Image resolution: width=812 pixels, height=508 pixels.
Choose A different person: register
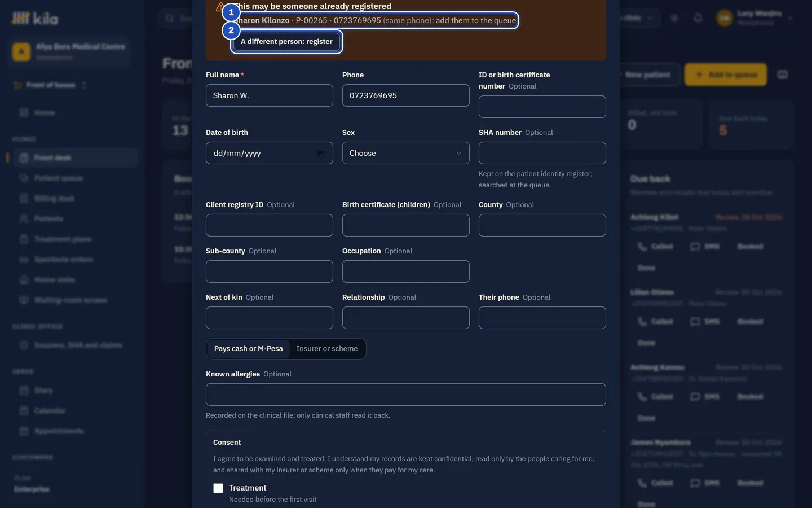coord(286,42)
